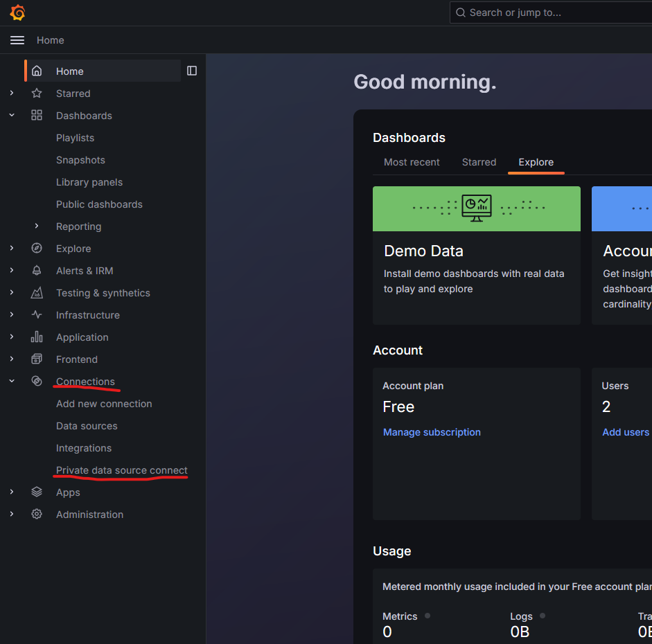Collapse the Dashboards section chevron
This screenshot has width=652, height=644.
[x=12, y=115]
